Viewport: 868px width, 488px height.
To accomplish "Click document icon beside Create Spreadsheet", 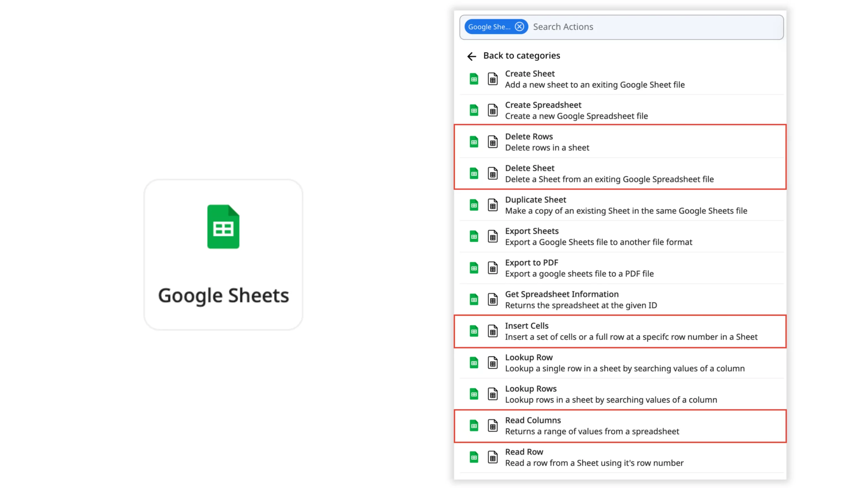I will (493, 110).
